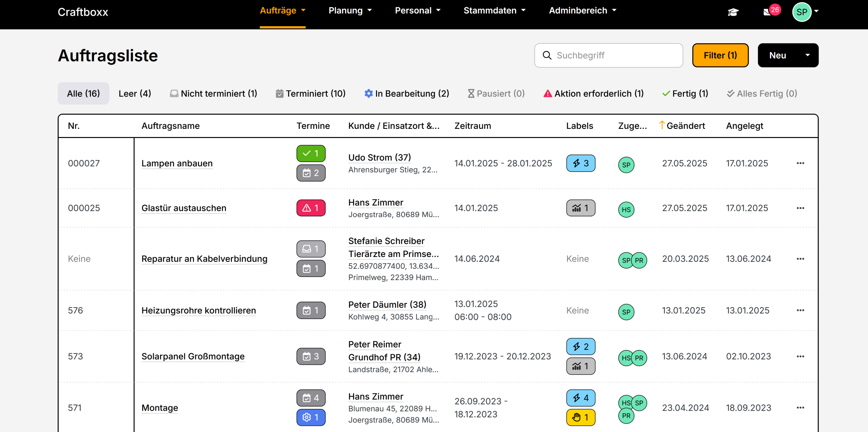Image resolution: width=868 pixels, height=432 pixels.
Task: Click the HS avatar on Glastür austauschen row
Action: 626,210
